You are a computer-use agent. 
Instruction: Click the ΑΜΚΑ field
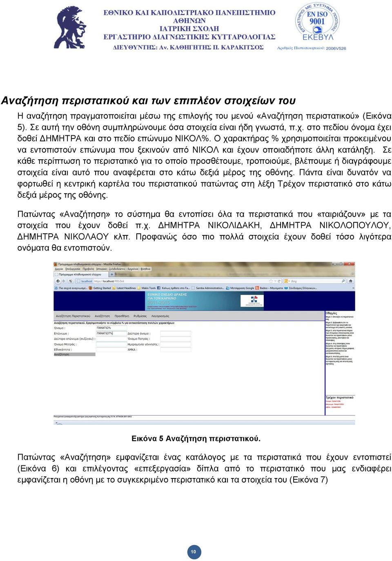[176, 349]
